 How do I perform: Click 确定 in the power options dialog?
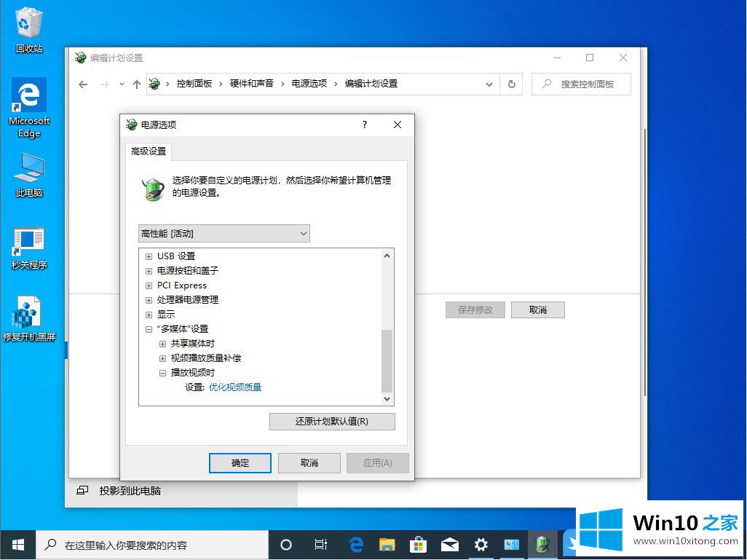click(x=240, y=462)
